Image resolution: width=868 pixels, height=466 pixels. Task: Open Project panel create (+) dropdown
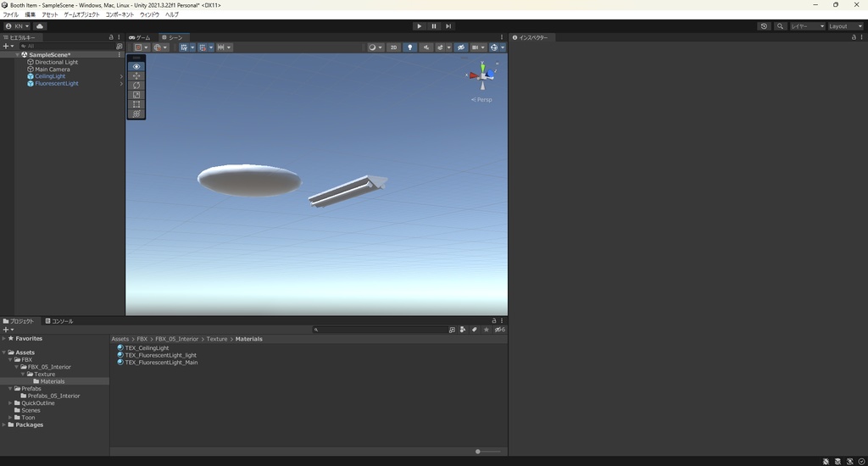click(x=8, y=330)
